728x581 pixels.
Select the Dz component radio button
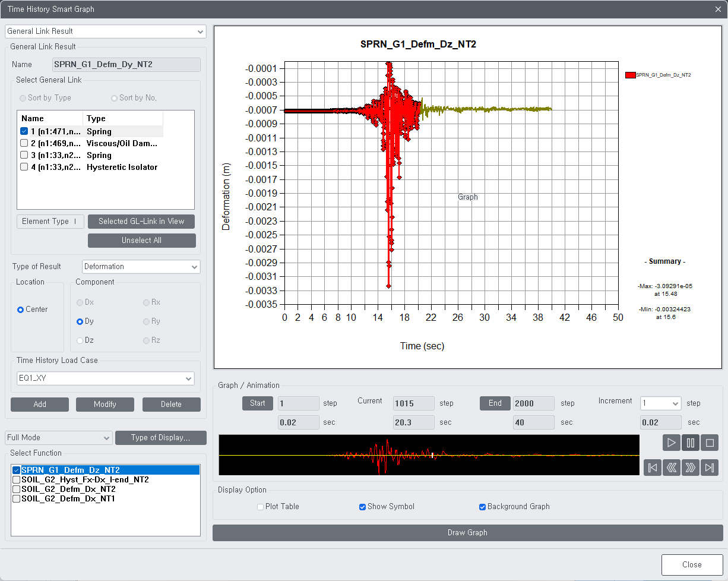(80, 340)
